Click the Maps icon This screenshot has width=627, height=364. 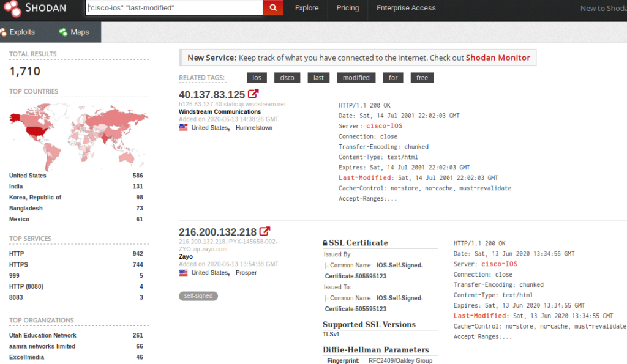pos(63,32)
